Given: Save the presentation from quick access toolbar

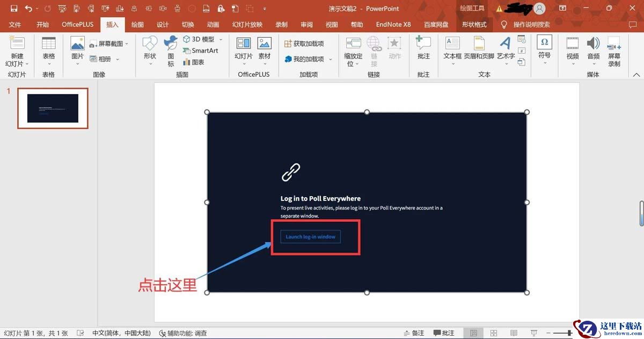Looking at the screenshot, I should tap(14, 9).
